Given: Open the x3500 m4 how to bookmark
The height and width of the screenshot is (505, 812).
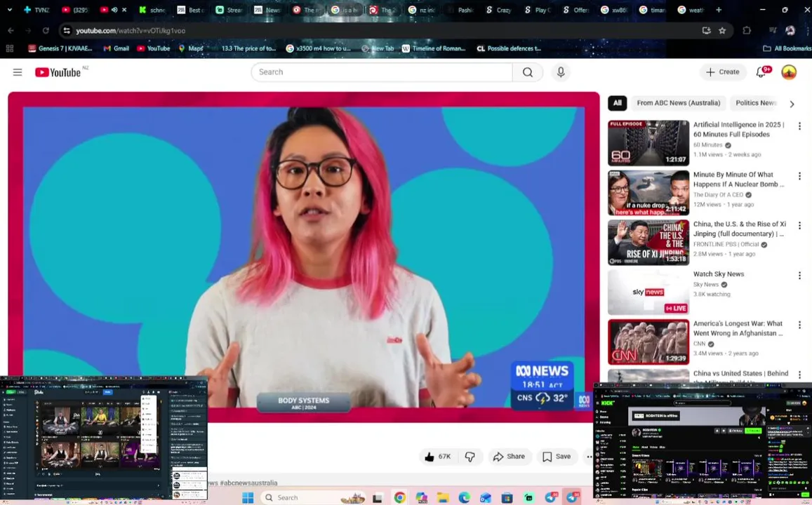Looking at the screenshot, I should click(319, 48).
